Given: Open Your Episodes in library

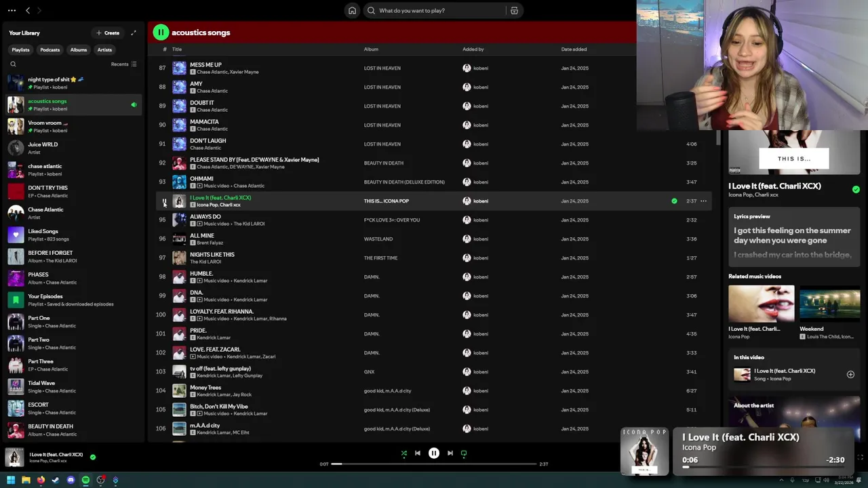Looking at the screenshot, I should click(73, 300).
